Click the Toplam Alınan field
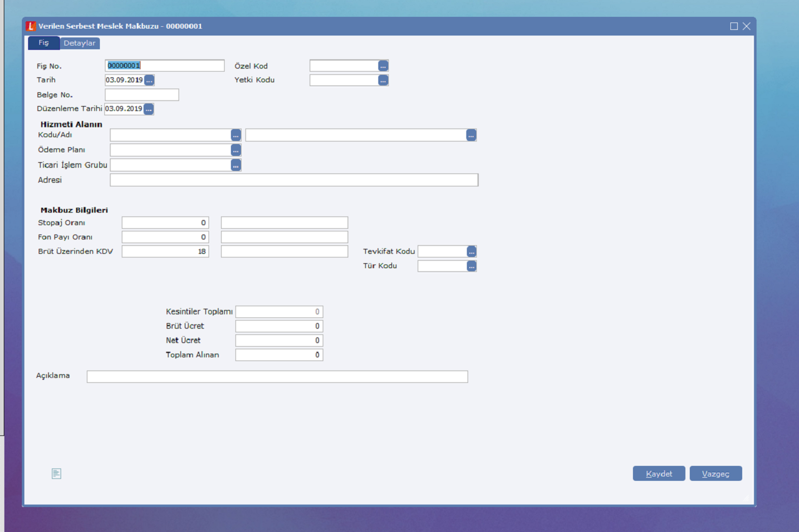799x532 pixels. point(279,355)
